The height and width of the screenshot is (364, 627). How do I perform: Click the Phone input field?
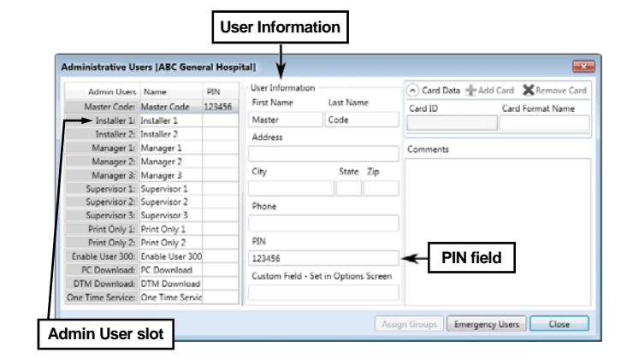click(x=323, y=223)
